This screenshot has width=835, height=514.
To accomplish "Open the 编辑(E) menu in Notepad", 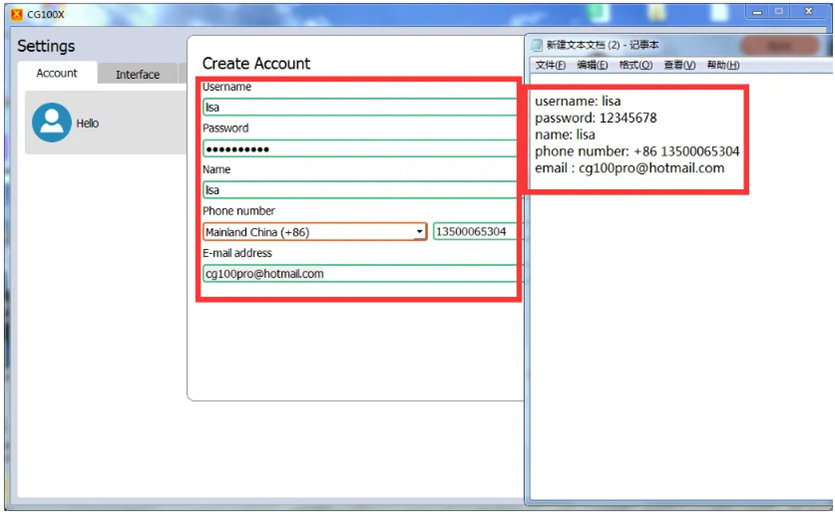I will tap(592, 65).
